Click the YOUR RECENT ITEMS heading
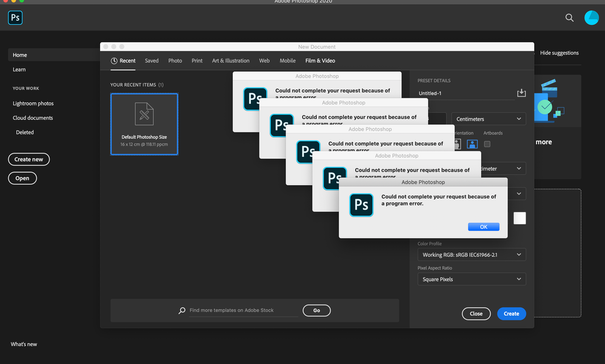 (x=137, y=85)
